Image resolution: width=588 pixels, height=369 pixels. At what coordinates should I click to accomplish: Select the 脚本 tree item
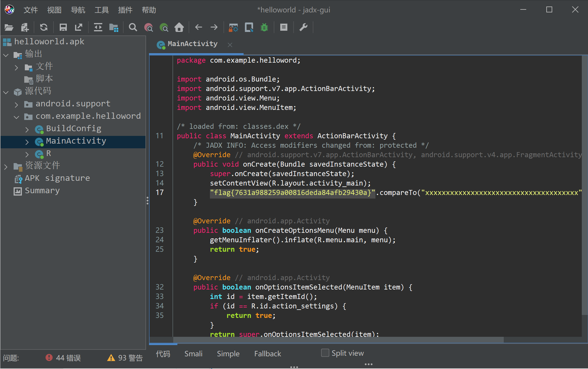[39, 79]
